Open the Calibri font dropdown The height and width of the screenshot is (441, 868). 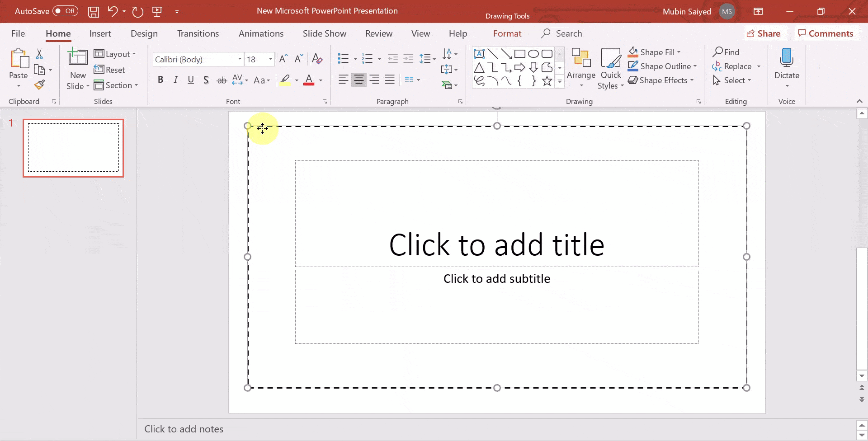(239, 59)
